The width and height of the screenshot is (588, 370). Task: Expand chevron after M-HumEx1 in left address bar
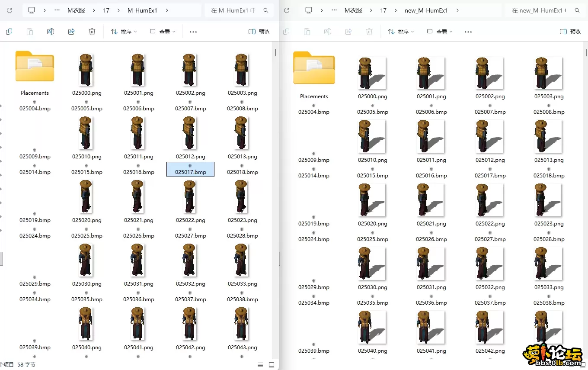point(167,10)
